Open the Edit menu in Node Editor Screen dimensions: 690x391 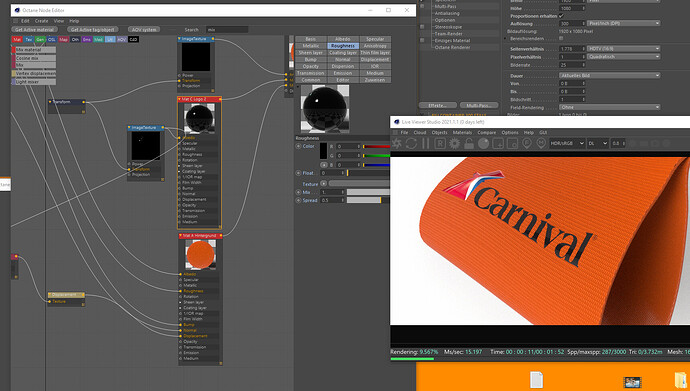click(x=25, y=21)
